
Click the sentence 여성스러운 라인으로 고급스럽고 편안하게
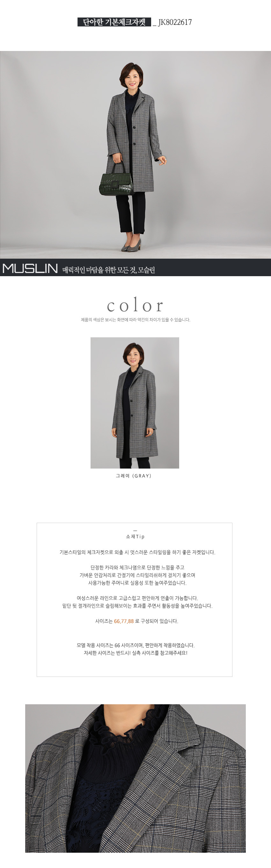(137, 598)
